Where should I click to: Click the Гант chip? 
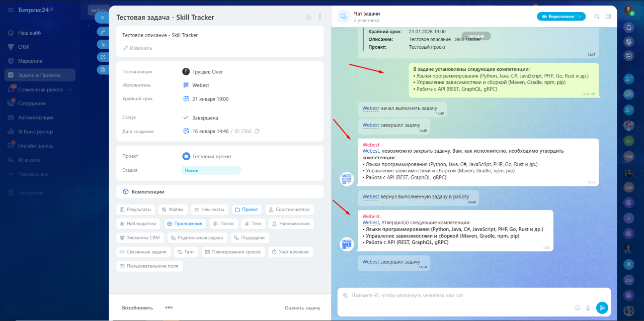tap(186, 252)
